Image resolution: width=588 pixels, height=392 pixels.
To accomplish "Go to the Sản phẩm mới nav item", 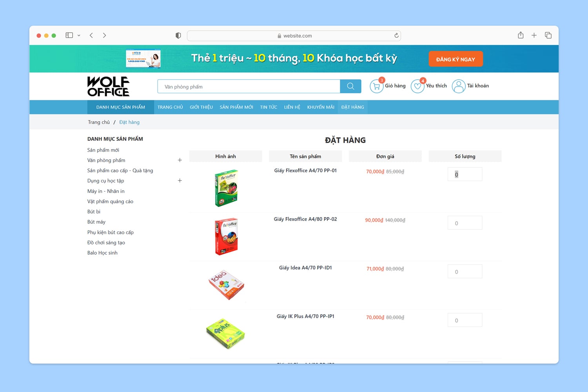I will coord(236,107).
